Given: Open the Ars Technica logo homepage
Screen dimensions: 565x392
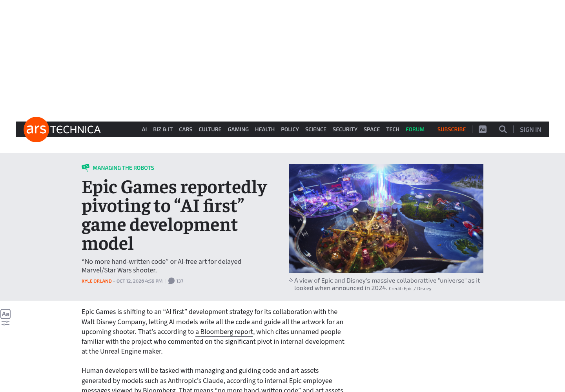Looking at the screenshot, I should [62, 129].
